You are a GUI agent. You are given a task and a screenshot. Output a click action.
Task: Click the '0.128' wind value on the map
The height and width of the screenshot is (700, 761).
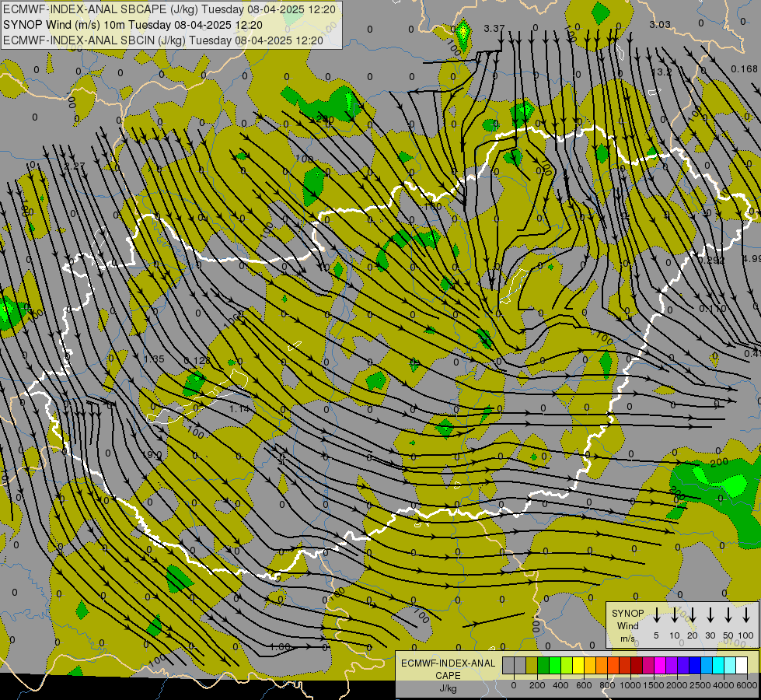(197, 361)
